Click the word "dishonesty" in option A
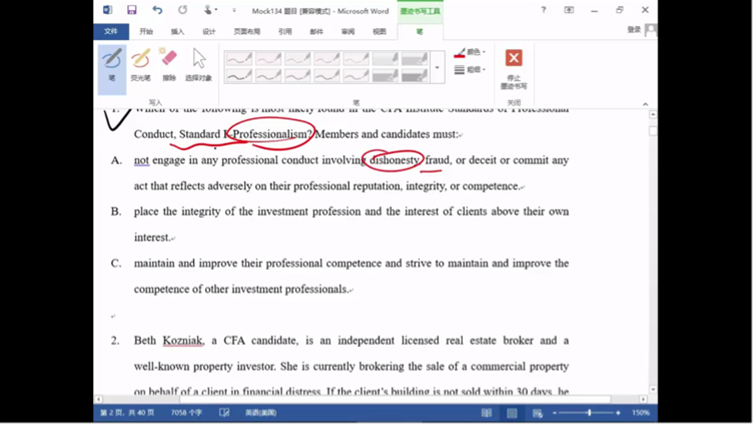The width and height of the screenshot is (753, 424). 394,160
